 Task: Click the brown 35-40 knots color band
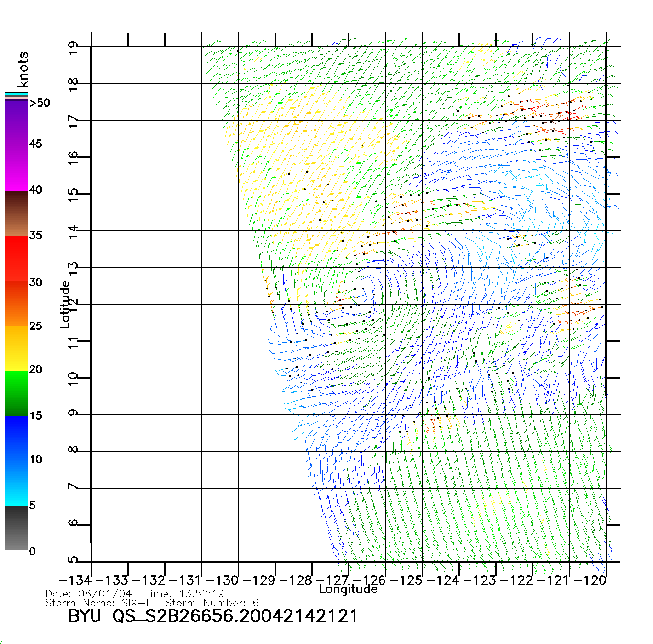16,213
